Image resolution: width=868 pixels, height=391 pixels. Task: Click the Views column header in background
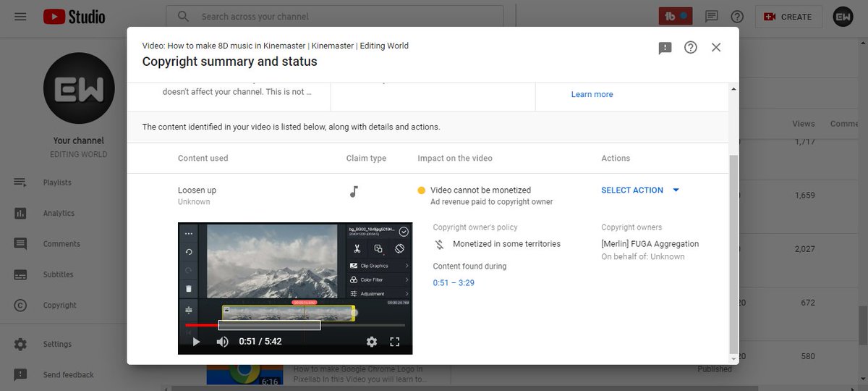803,124
